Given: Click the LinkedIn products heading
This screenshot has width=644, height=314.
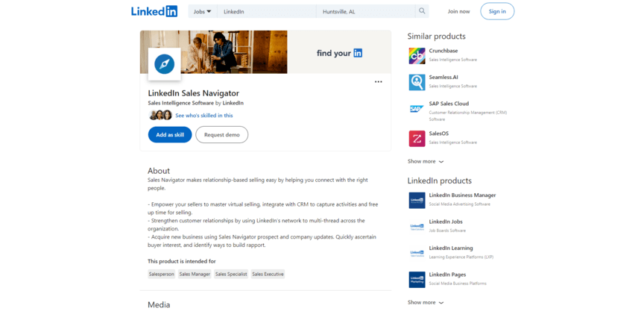Looking at the screenshot, I should [440, 180].
